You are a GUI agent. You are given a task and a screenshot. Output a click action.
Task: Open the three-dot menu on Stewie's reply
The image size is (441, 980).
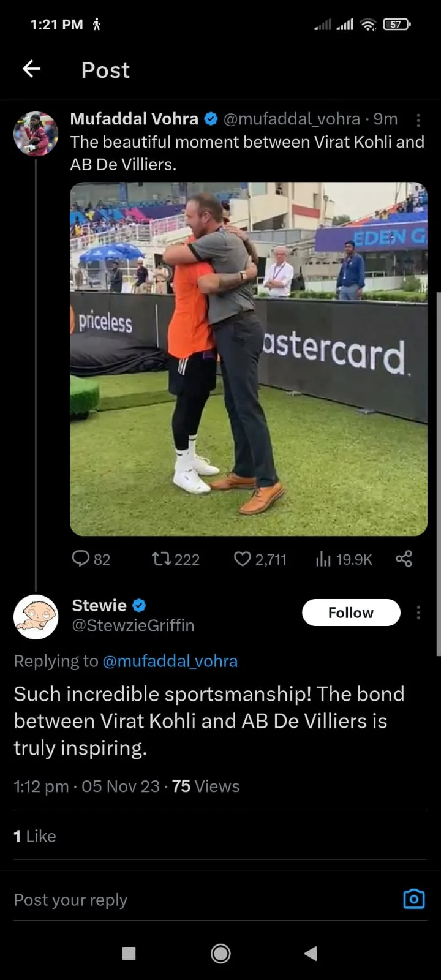[418, 612]
